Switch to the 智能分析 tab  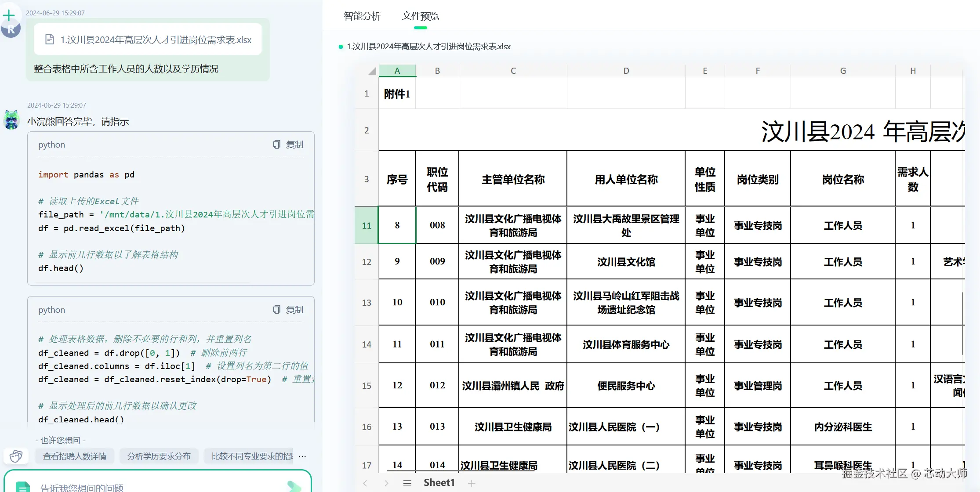[362, 16]
